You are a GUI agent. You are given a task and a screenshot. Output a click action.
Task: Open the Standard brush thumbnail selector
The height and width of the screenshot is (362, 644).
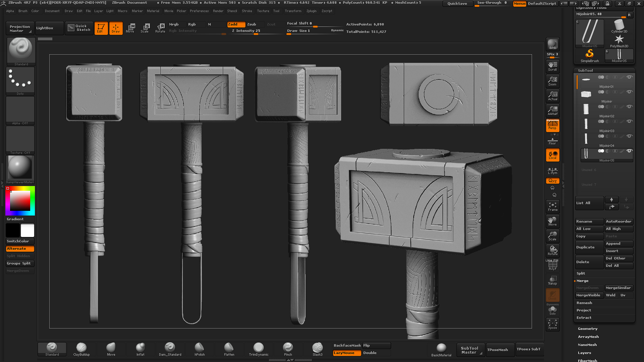pos(21,51)
